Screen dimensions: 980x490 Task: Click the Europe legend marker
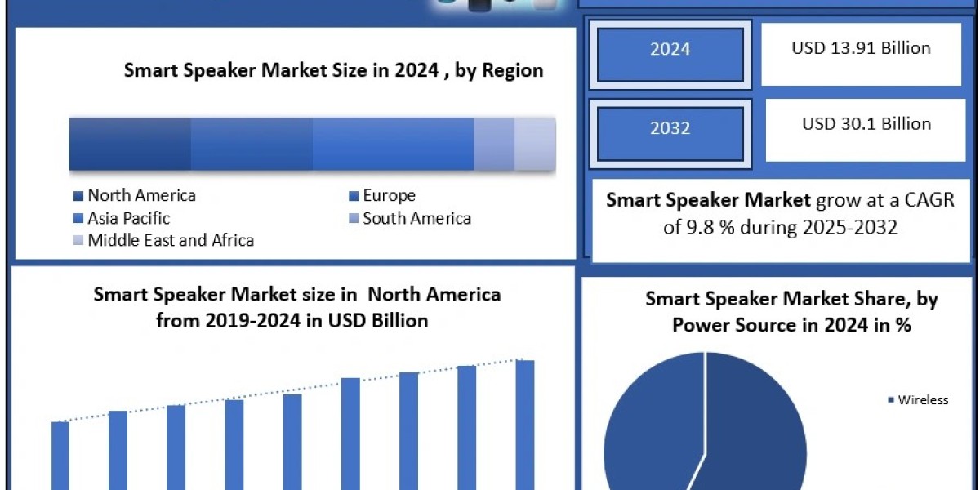[353, 196]
